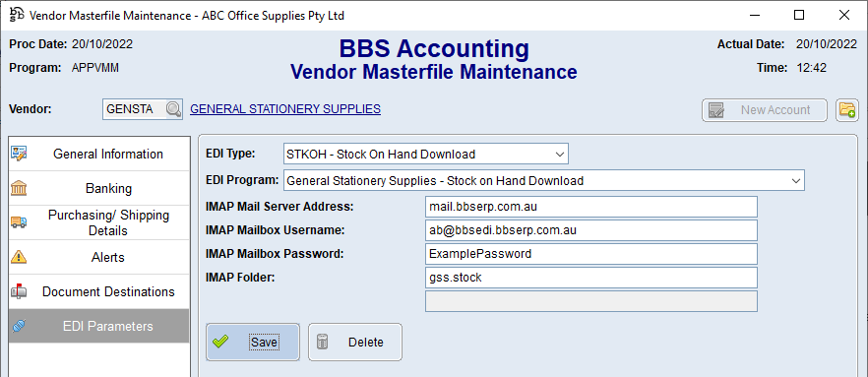This screenshot has height=377, width=868.
Task: Save the EDI parameters
Action: (253, 343)
